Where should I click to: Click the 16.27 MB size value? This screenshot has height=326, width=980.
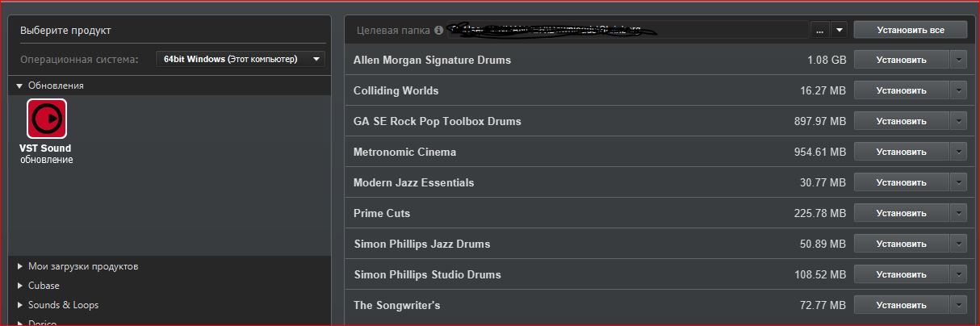point(823,91)
